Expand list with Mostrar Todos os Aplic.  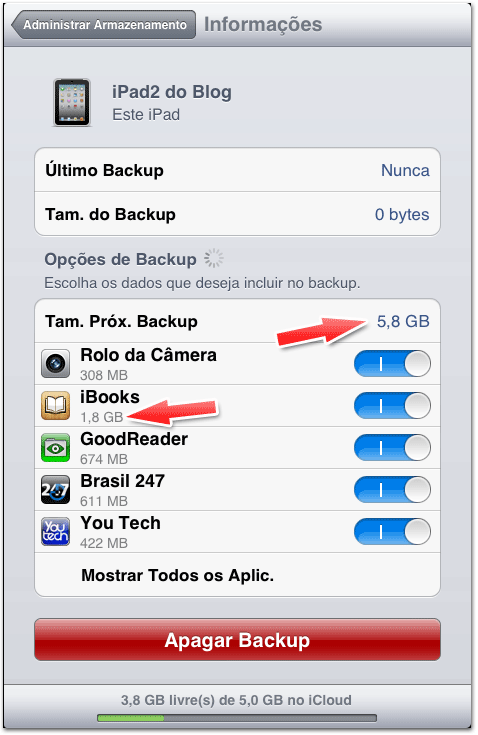237,575
